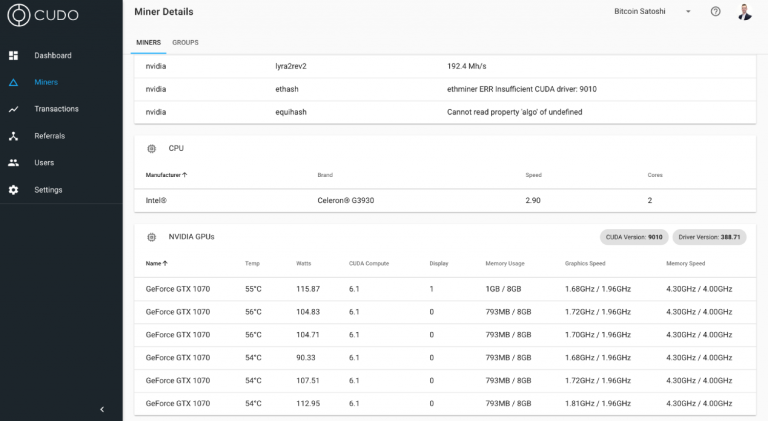Collapse the sidebar with the chevron
The image size is (768, 421).
point(102,409)
